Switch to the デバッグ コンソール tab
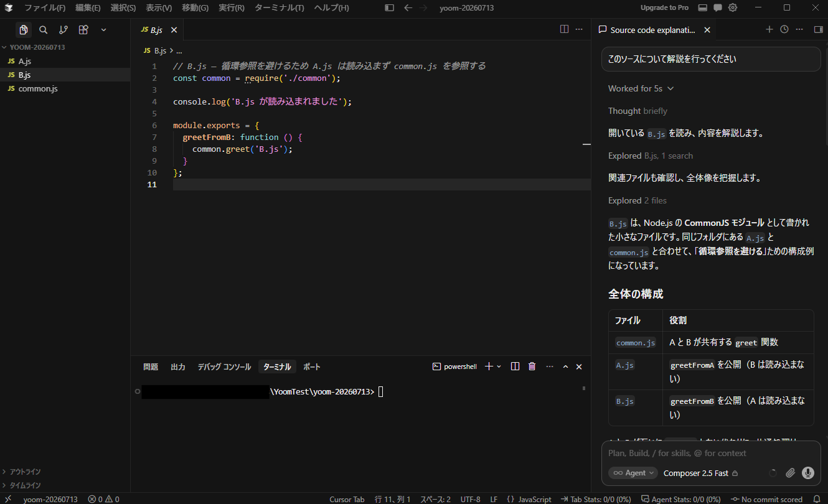Screen dimensions: 828x504 click(224, 367)
